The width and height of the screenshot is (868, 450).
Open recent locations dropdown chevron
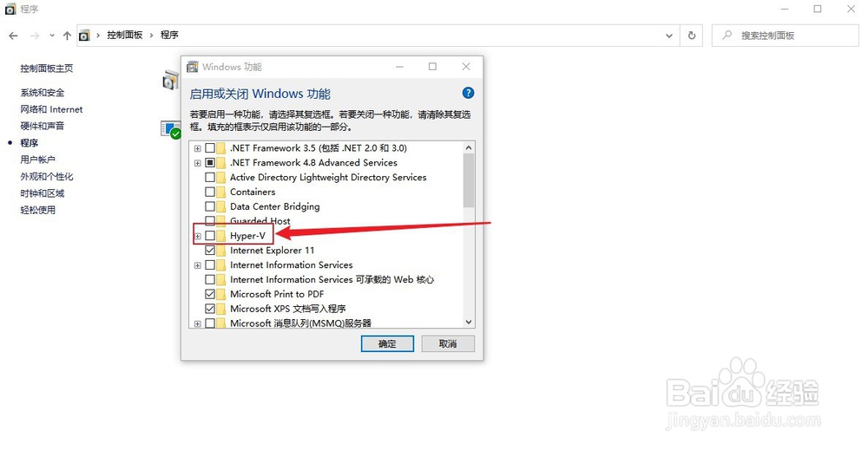tap(52, 36)
